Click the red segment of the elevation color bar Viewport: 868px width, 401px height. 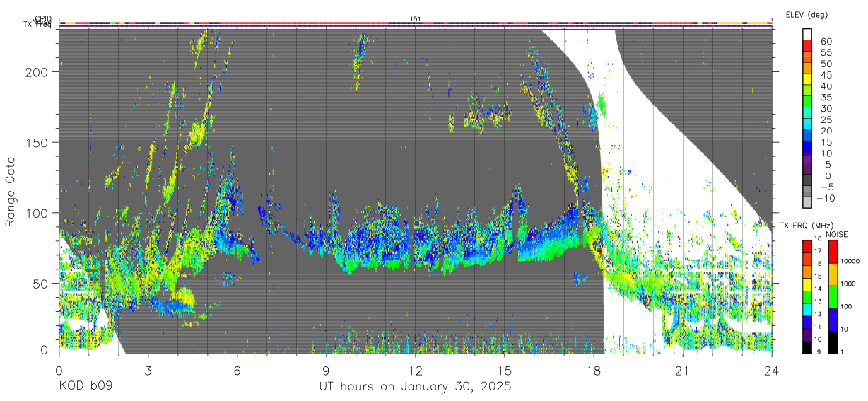[807, 45]
